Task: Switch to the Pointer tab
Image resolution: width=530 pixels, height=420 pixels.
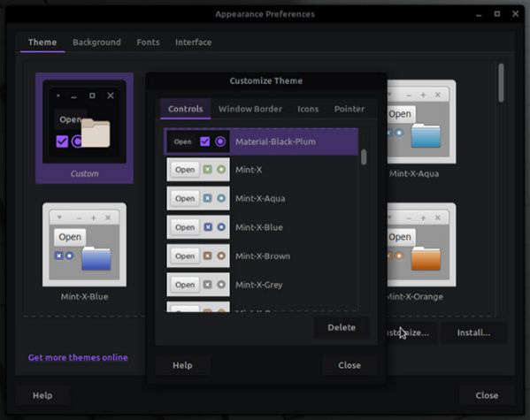Action: point(349,109)
